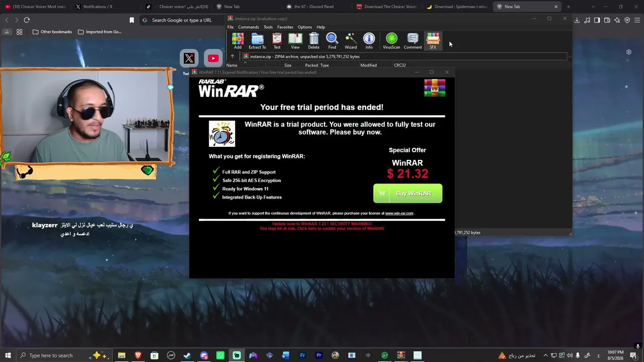The image size is (644, 362).
Task: Click the green Buy WinRAR button
Action: 408,194
